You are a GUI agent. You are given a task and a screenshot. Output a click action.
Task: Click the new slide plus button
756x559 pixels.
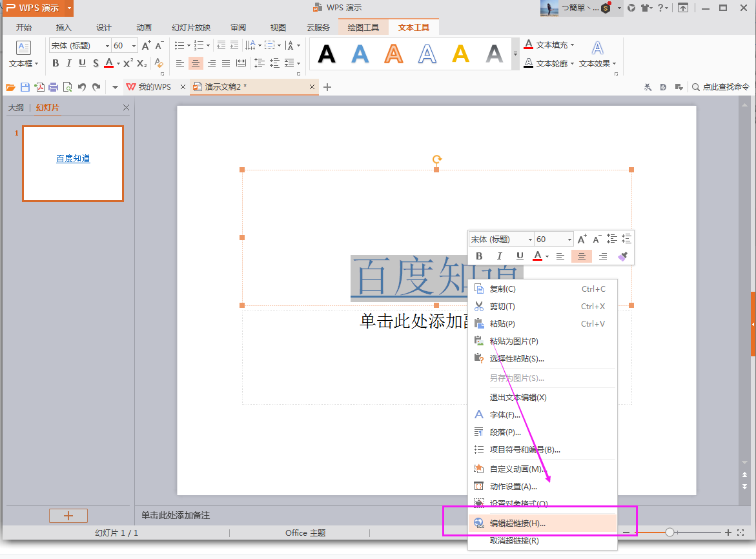(68, 516)
